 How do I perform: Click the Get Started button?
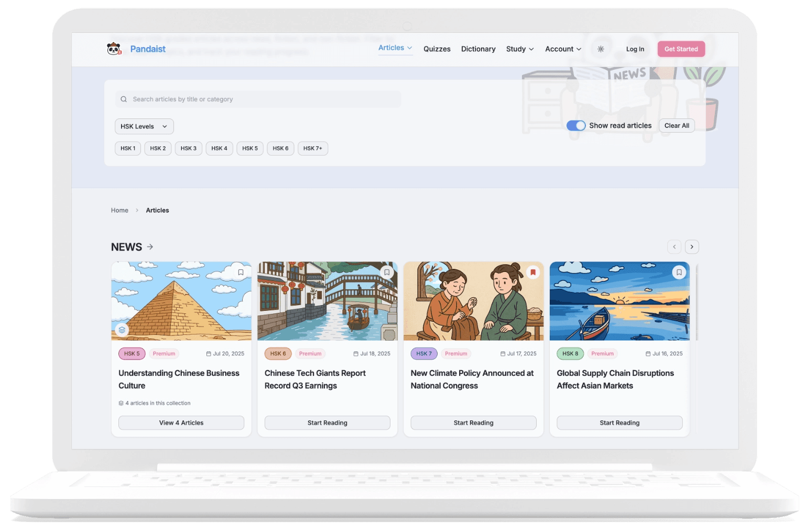681,49
